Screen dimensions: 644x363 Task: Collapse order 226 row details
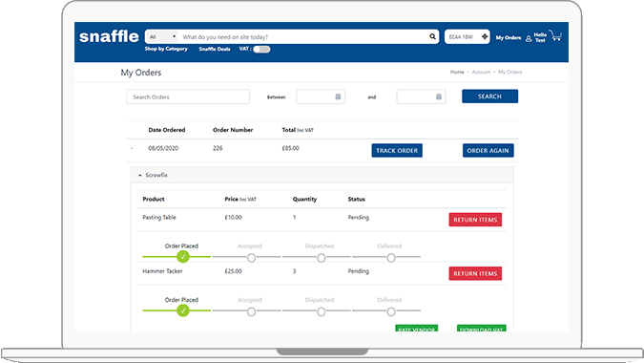pos(132,148)
